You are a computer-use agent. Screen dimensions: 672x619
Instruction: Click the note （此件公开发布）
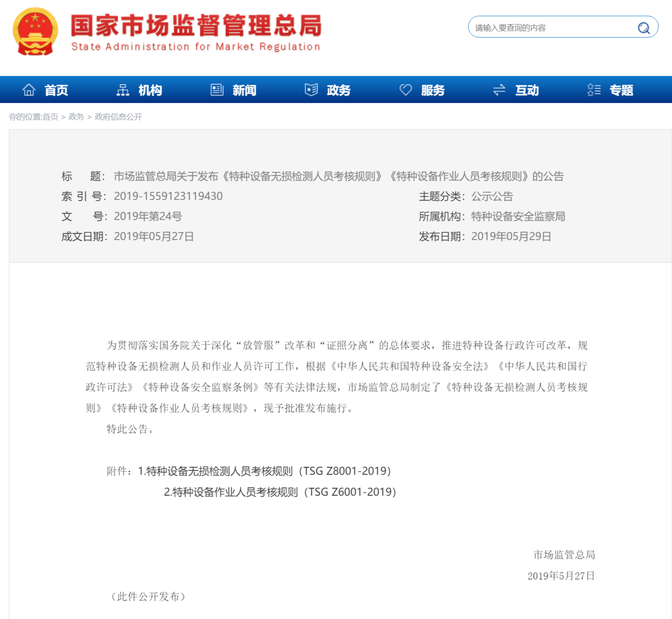tap(148, 597)
